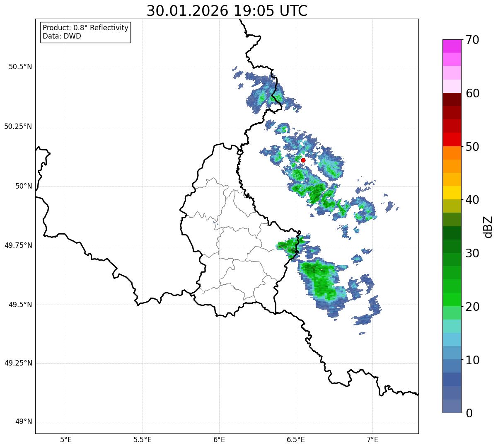Click the 7°E longitude tick label

point(372,440)
